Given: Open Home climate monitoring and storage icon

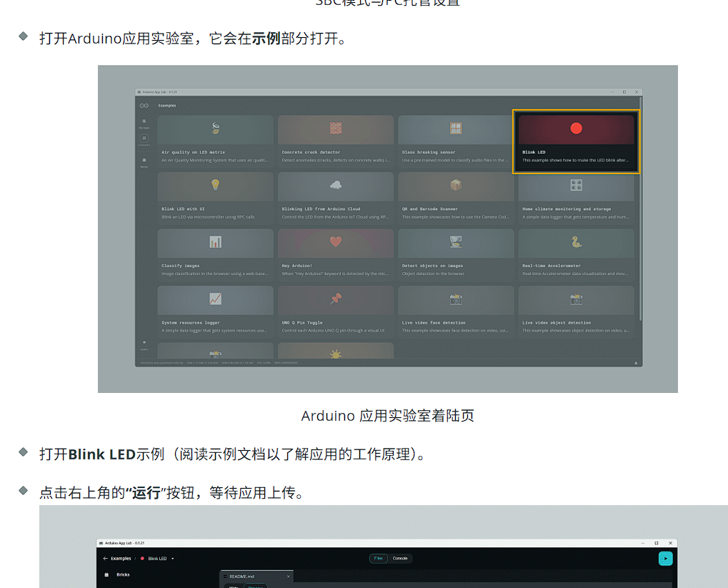Looking at the screenshot, I should click(576, 185).
